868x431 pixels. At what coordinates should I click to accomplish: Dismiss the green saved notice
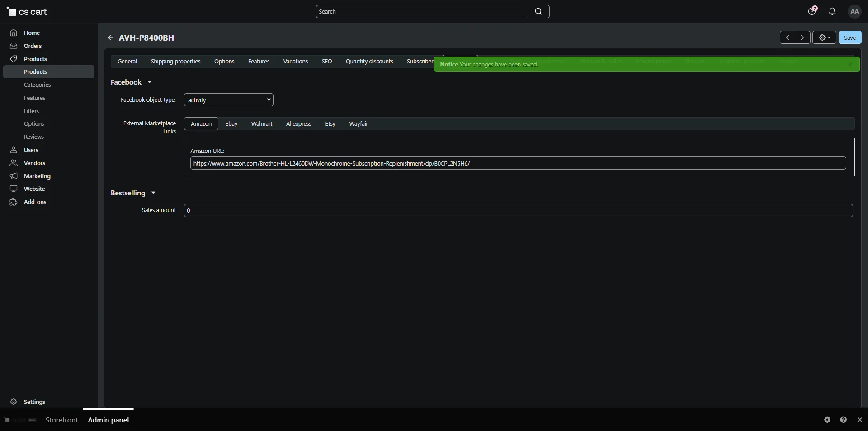click(849, 65)
